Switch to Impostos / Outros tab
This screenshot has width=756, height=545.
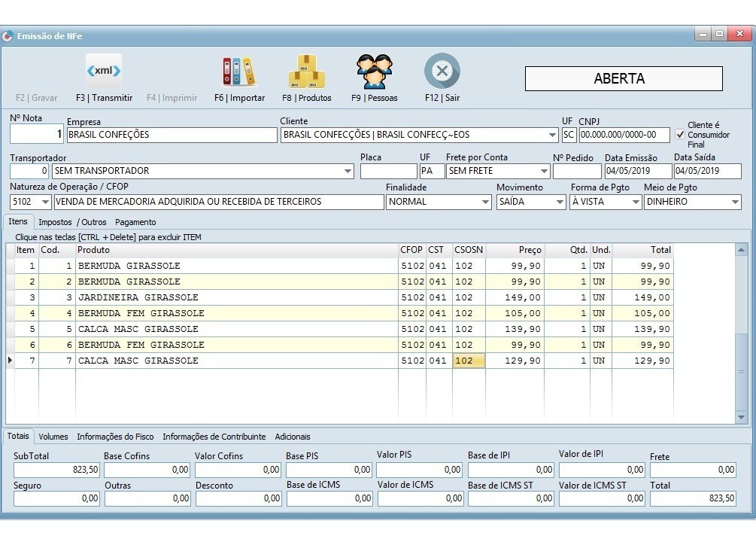(x=72, y=222)
